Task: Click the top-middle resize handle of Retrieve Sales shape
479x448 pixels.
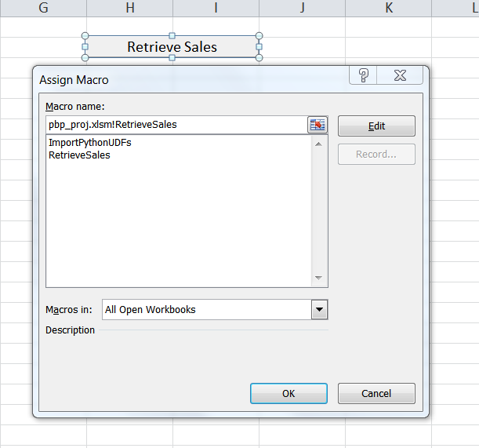Action: [x=172, y=36]
